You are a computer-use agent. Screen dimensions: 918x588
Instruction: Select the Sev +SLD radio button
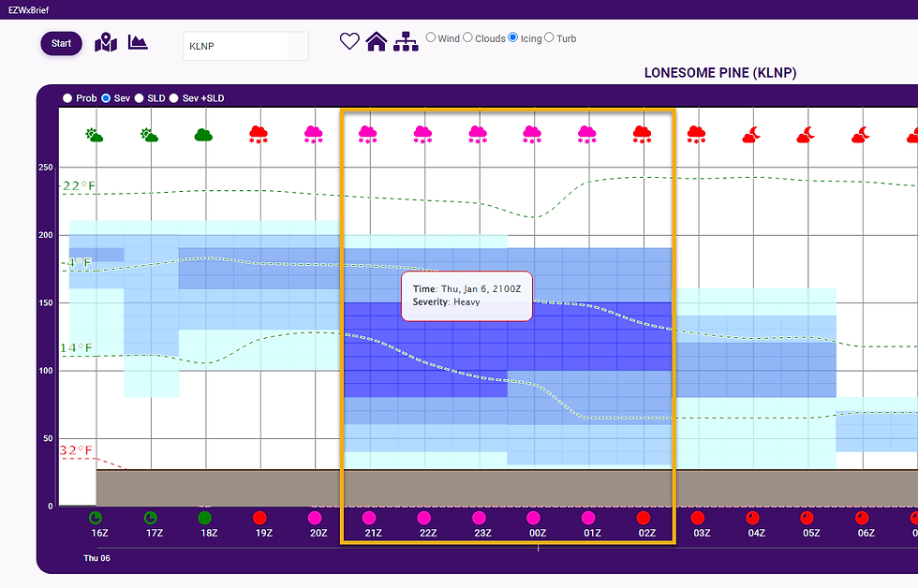(174, 98)
